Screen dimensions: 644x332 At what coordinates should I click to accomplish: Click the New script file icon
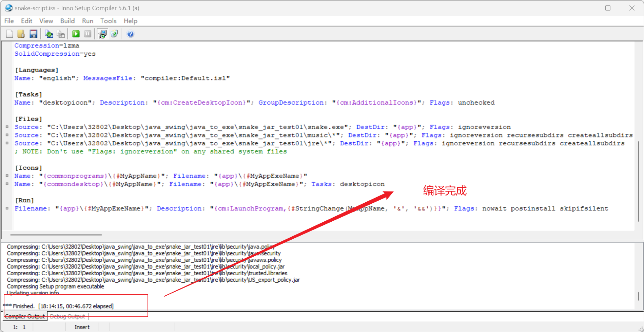[x=9, y=34]
